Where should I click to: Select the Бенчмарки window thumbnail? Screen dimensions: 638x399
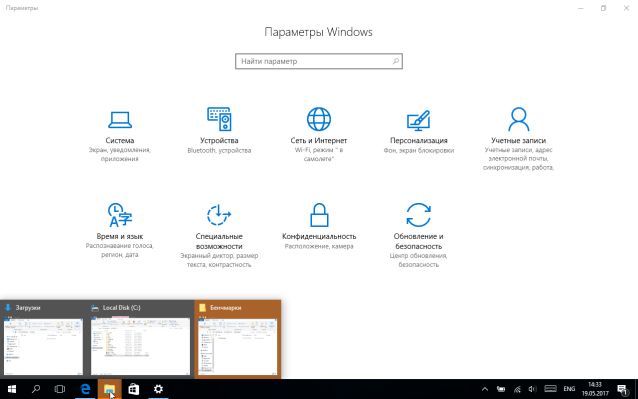(238, 340)
